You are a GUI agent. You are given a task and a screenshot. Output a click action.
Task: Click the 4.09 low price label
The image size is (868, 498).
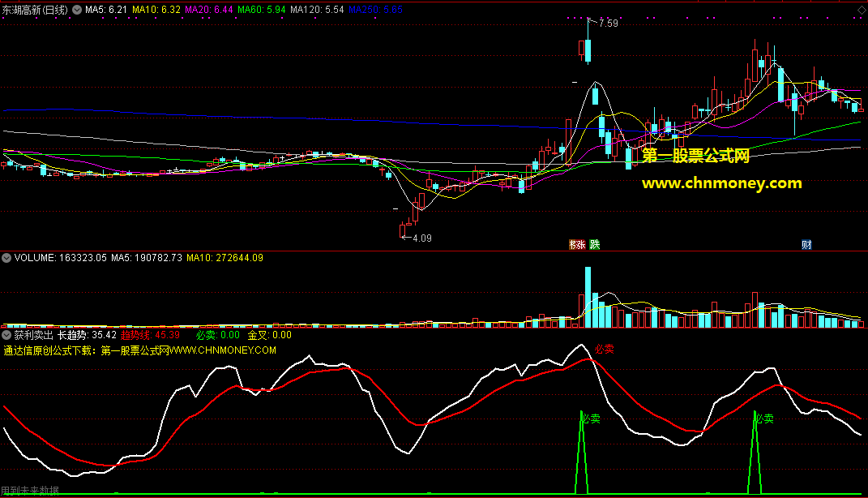pos(421,238)
